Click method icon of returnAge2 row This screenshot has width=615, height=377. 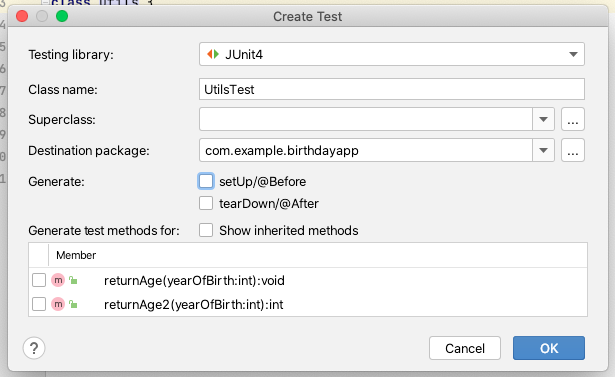click(58, 304)
